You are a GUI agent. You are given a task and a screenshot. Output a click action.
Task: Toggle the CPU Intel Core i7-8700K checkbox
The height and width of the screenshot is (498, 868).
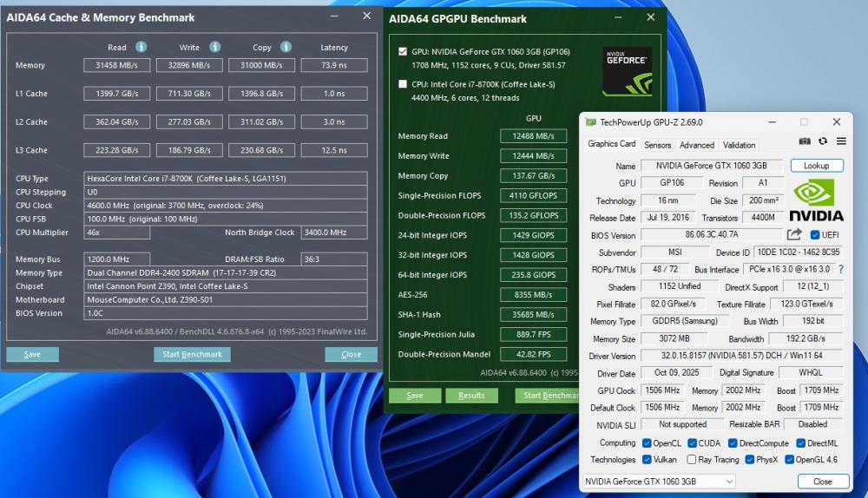point(403,84)
